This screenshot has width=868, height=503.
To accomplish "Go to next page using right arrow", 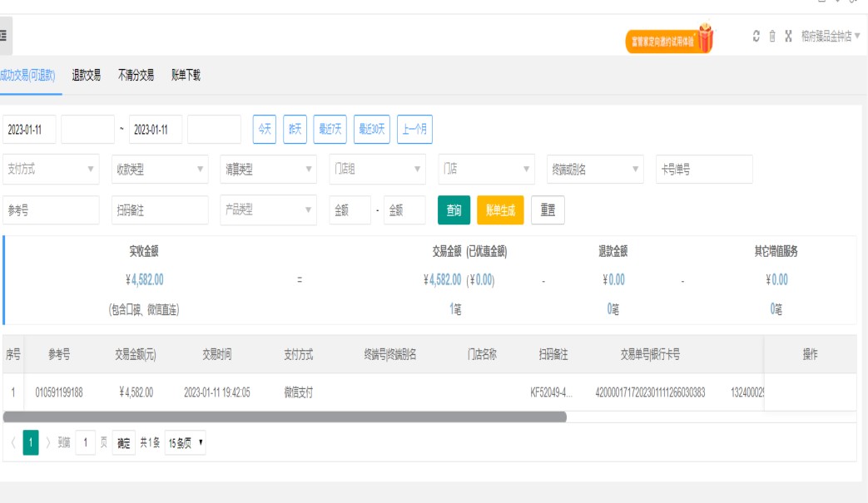I will click(x=48, y=443).
